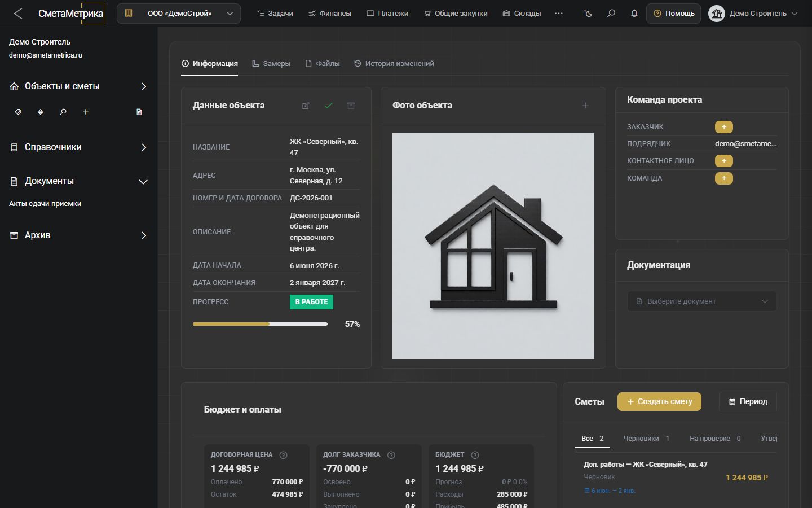
Task: Select the На проверке estimates filter tab
Action: click(715, 439)
